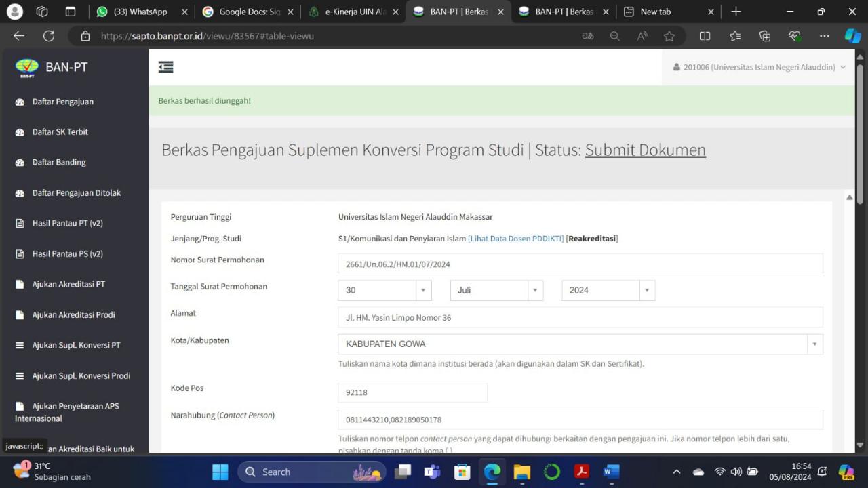Viewport: 868px width, 488px height.
Task: Open the Juli month dropdown
Action: click(x=535, y=290)
